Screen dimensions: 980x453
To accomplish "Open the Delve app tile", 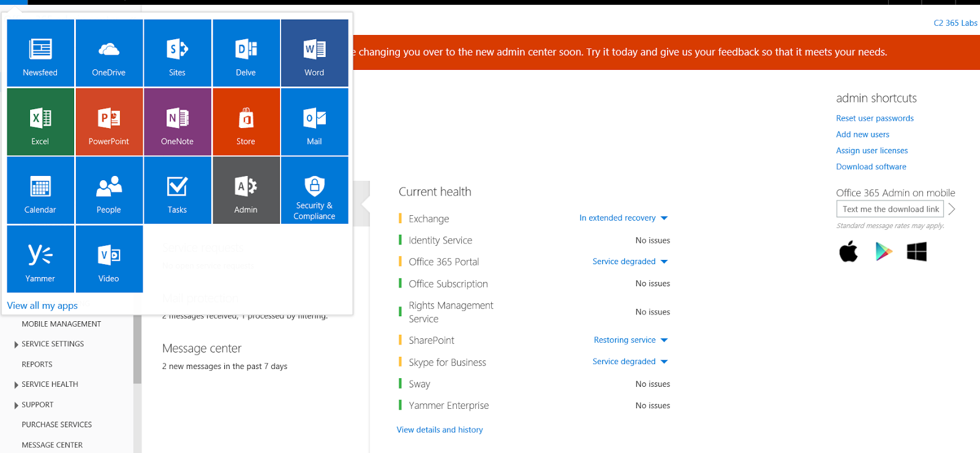I will tap(246, 53).
